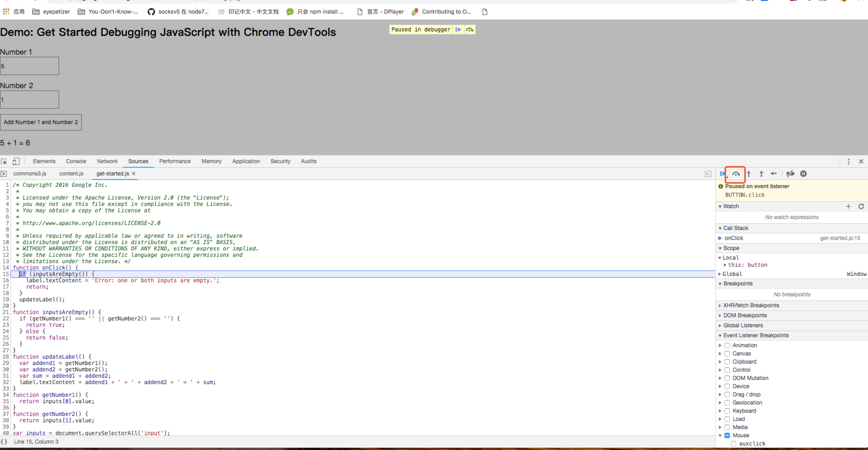
Task: Close the get-started.js file tab
Action: pos(133,173)
